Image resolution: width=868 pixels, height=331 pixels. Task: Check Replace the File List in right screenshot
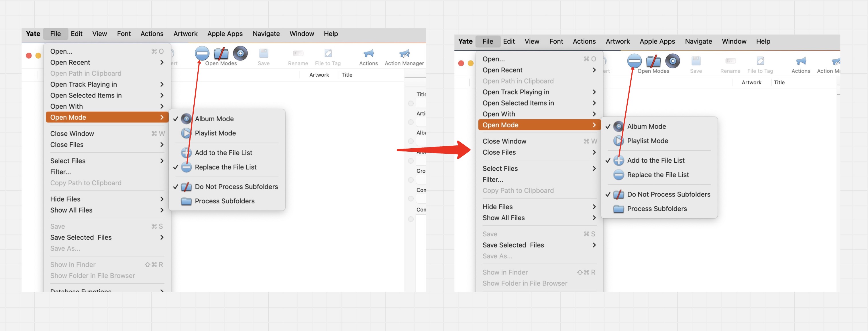657,175
